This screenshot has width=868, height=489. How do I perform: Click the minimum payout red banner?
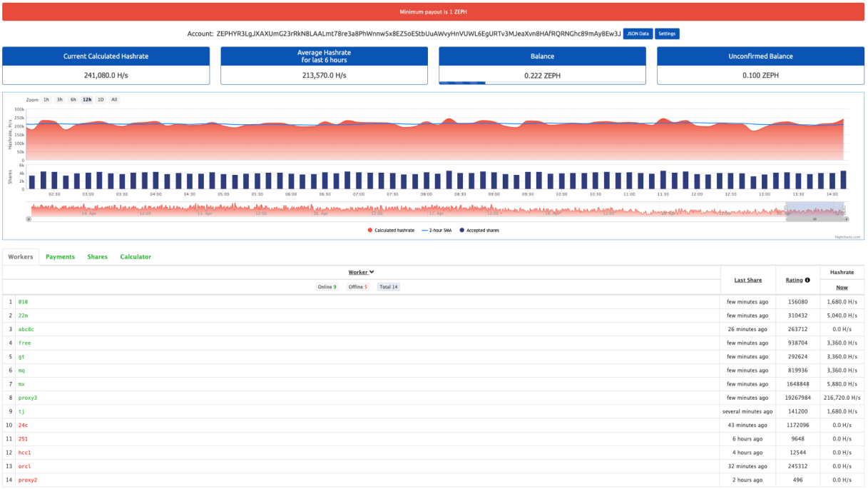pos(434,11)
